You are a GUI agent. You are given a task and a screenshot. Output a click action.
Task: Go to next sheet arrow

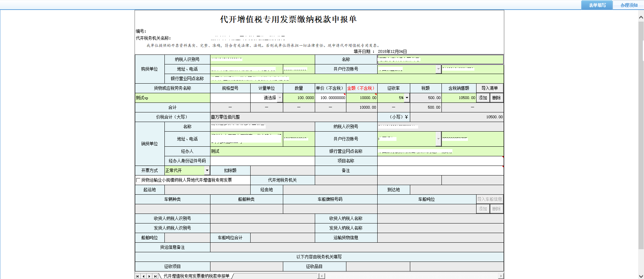click(149, 276)
